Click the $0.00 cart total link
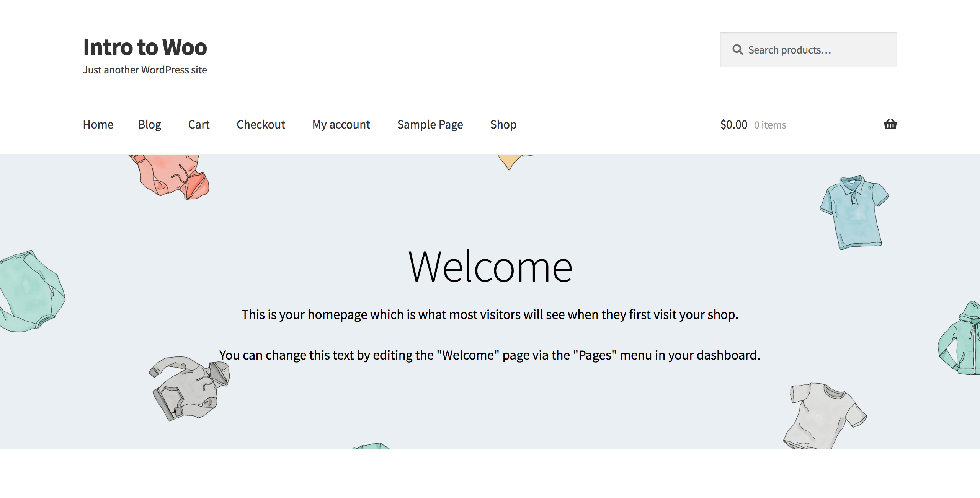 tap(733, 125)
